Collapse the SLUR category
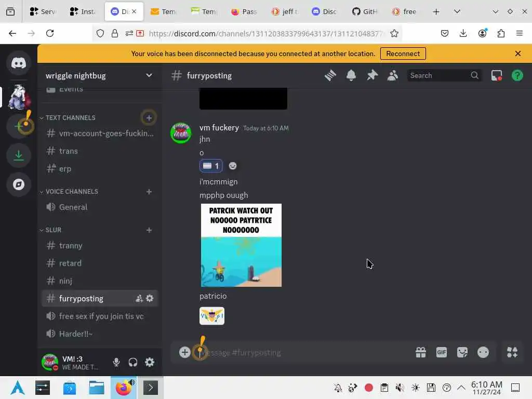Image resolution: width=532 pixels, height=399 pixels. click(51, 230)
